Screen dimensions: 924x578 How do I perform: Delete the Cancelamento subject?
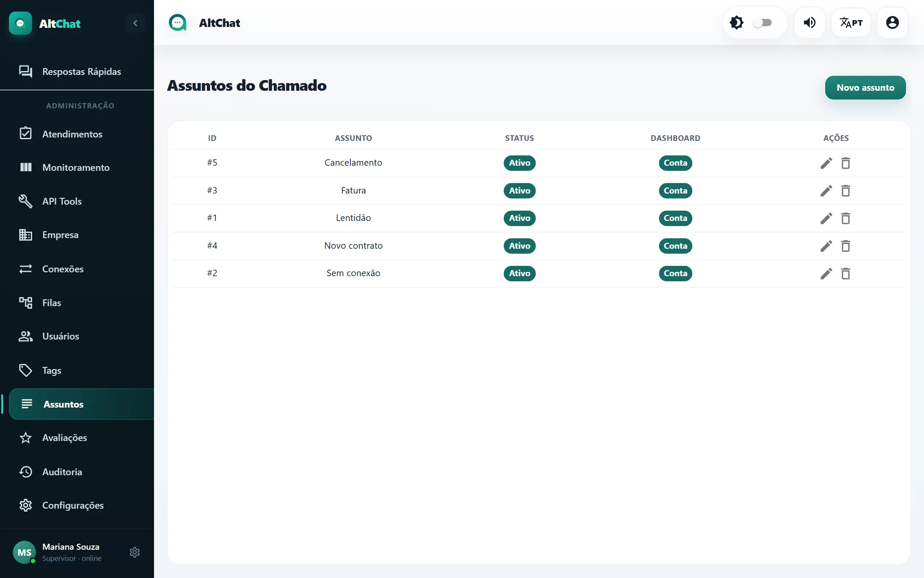pyautogui.click(x=846, y=163)
